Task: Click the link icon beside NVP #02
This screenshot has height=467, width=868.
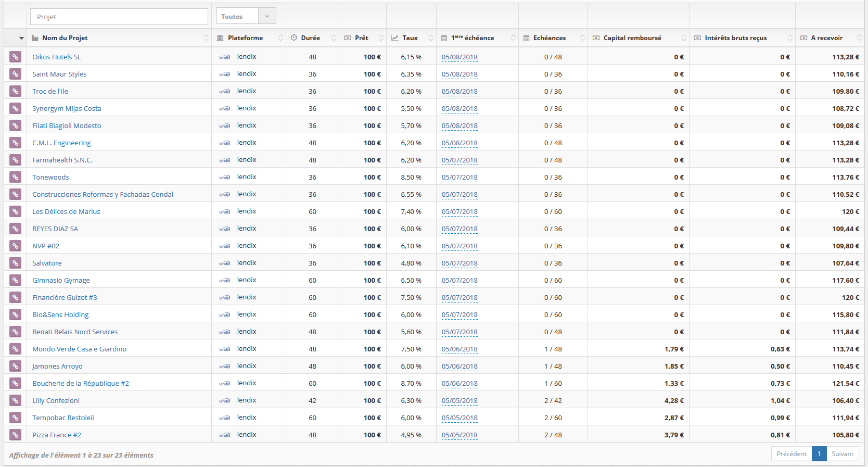Action: 16,246
